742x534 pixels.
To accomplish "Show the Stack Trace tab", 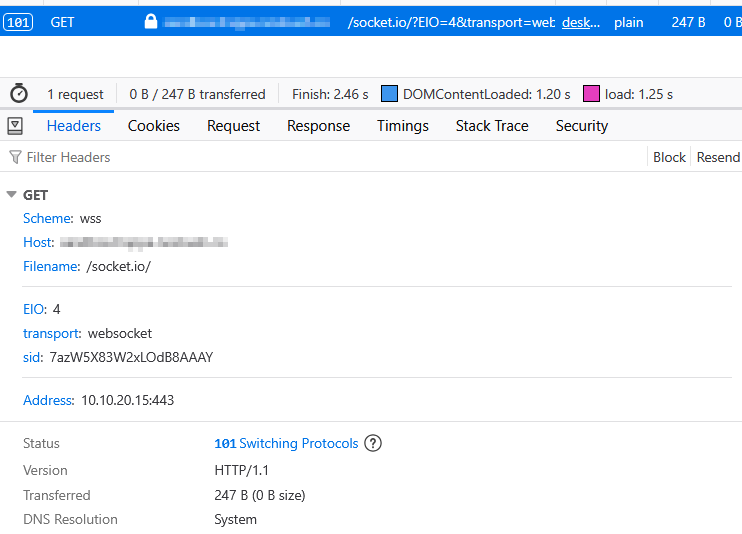I will tap(491, 126).
